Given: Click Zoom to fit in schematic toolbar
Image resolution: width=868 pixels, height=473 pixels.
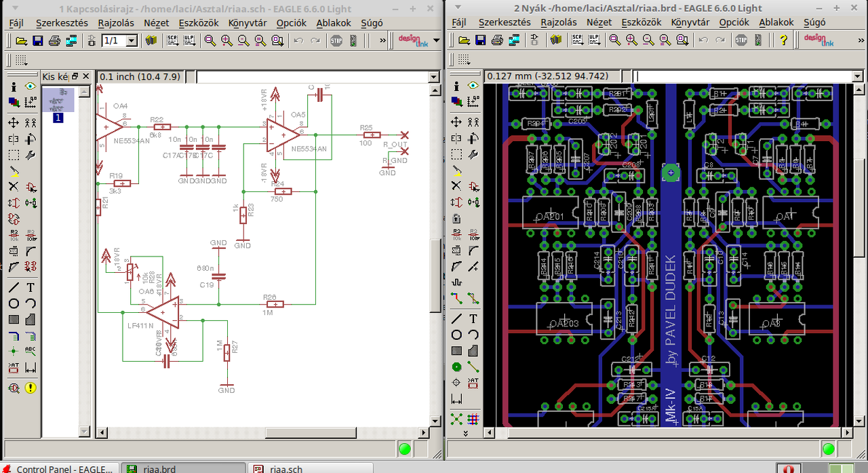Looking at the screenshot, I should (x=210, y=41).
